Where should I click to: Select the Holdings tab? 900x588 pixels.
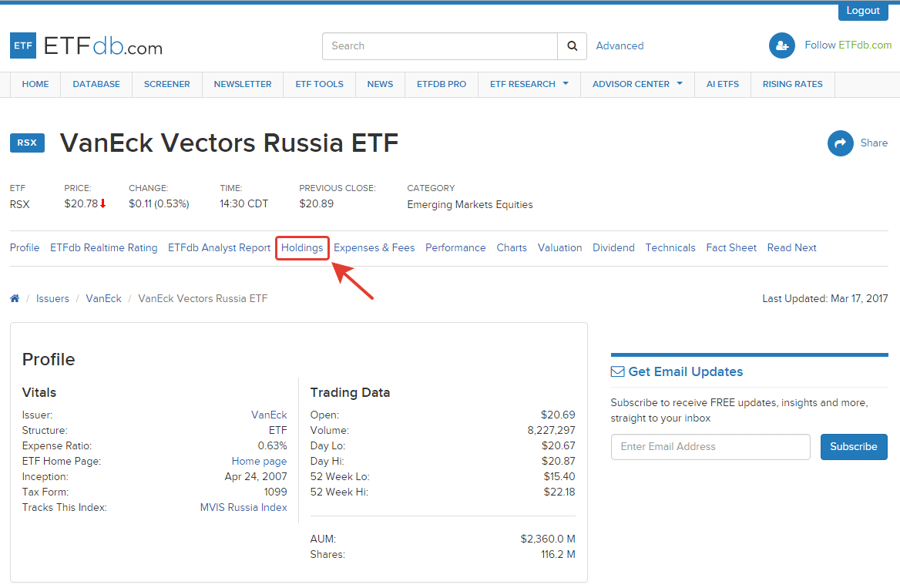[x=302, y=247]
